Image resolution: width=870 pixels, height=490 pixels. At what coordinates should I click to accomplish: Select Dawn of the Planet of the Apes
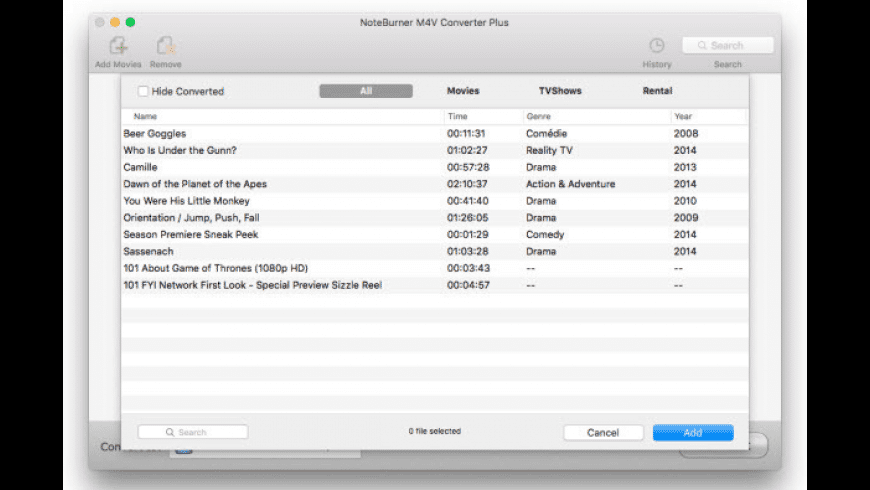(195, 184)
